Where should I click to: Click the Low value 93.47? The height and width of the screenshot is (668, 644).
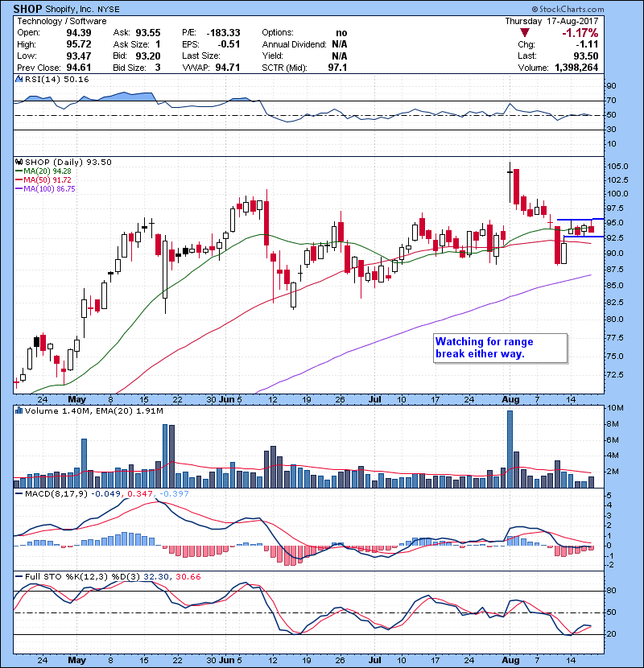click(x=79, y=56)
